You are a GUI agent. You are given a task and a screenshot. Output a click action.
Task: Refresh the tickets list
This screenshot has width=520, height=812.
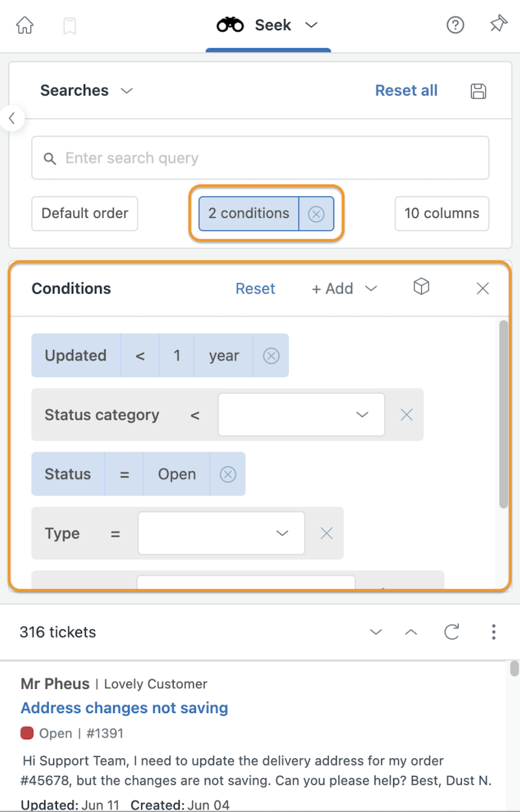[x=452, y=631]
